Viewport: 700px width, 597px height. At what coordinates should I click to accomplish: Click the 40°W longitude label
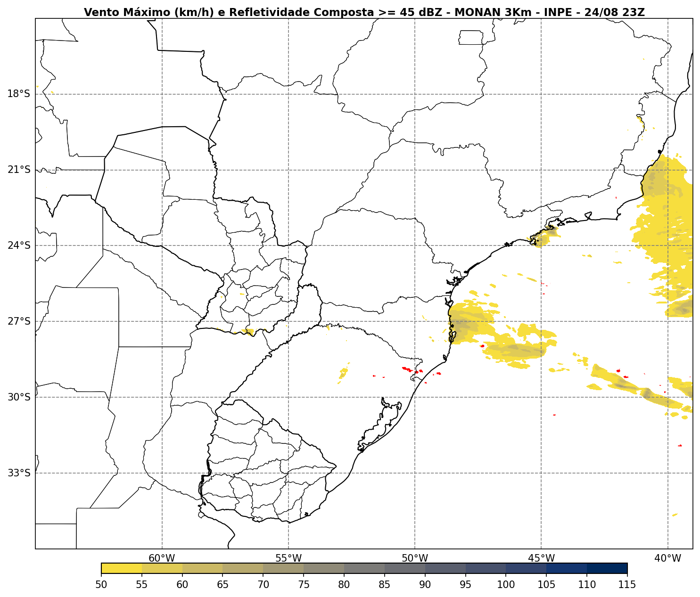pyautogui.click(x=668, y=558)
